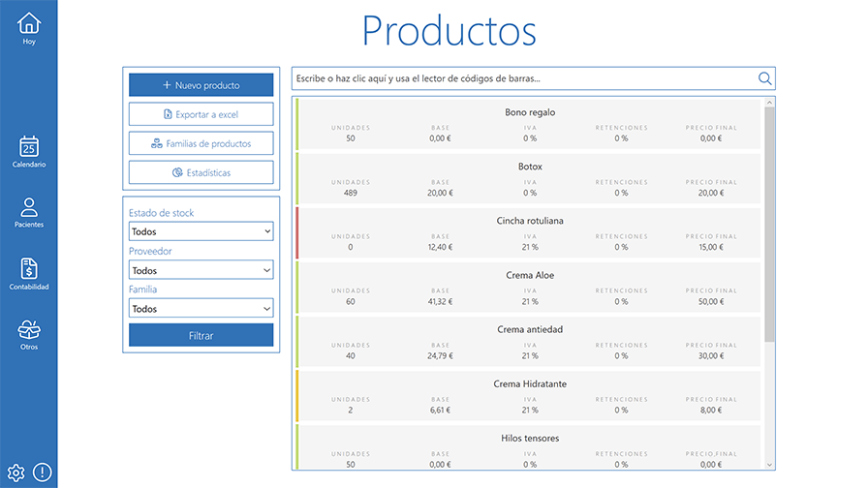Expand the Proveedor dropdown
The image size is (868, 488).
(201, 271)
